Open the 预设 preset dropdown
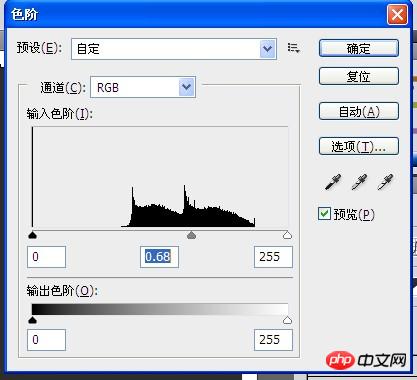Screen dimensions: 417x380 (174, 49)
